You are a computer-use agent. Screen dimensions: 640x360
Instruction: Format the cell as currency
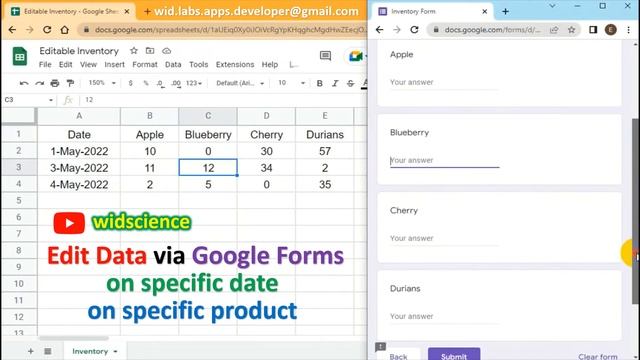click(x=131, y=83)
